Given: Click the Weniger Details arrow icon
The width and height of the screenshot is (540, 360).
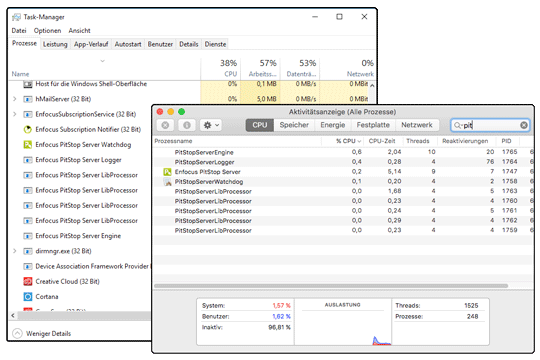Looking at the screenshot, I should point(17,333).
